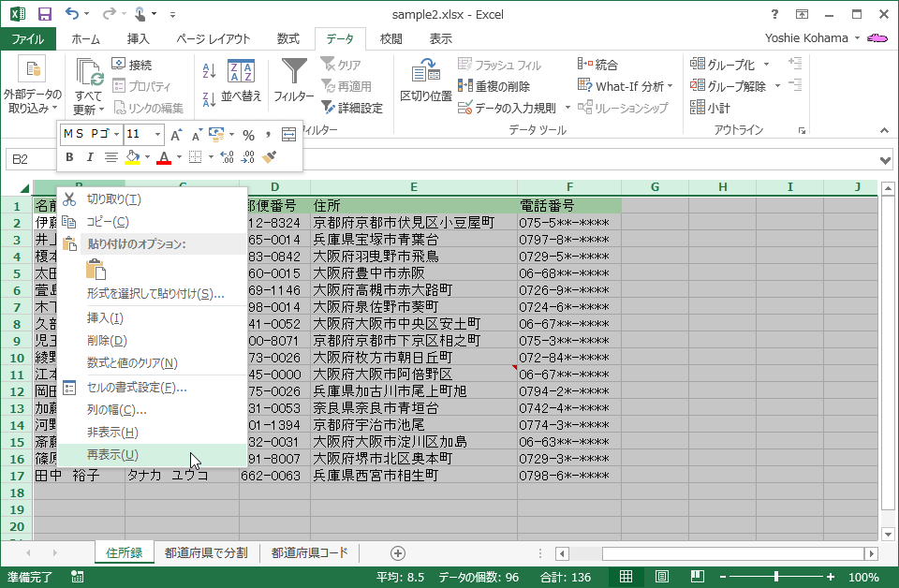
Task: Click the 接続 connections button
Action: coord(132,65)
